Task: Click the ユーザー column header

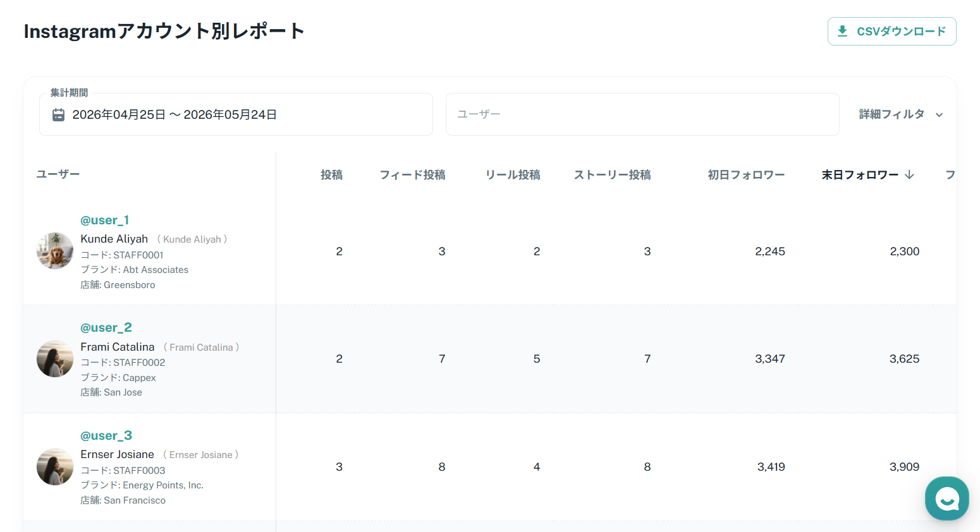Action: coord(58,174)
